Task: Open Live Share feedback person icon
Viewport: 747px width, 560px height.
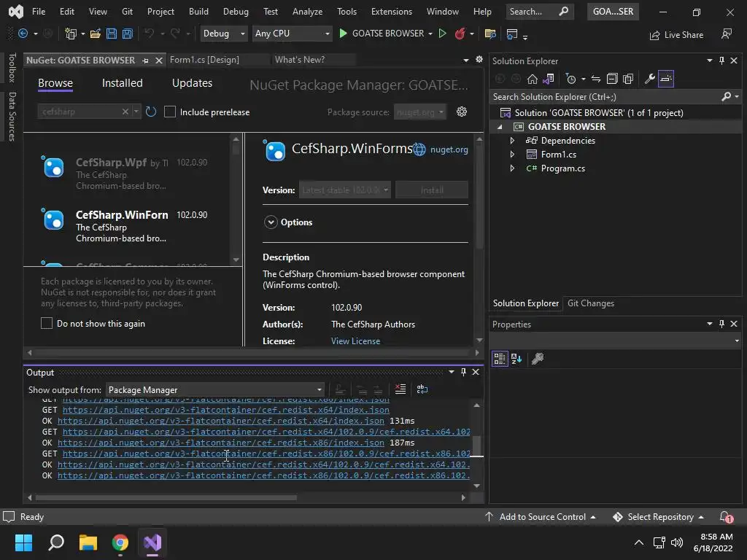Action: point(727,34)
